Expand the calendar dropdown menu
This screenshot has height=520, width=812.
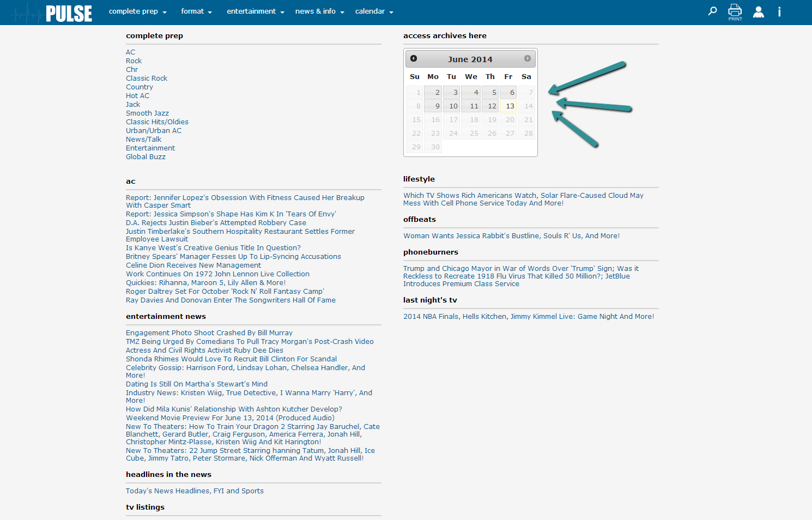tap(374, 11)
